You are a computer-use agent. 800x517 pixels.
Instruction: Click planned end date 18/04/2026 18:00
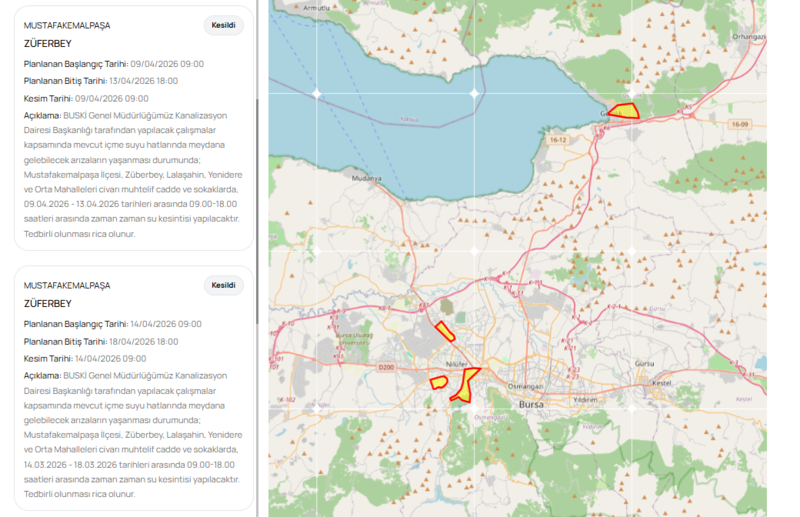tap(143, 341)
